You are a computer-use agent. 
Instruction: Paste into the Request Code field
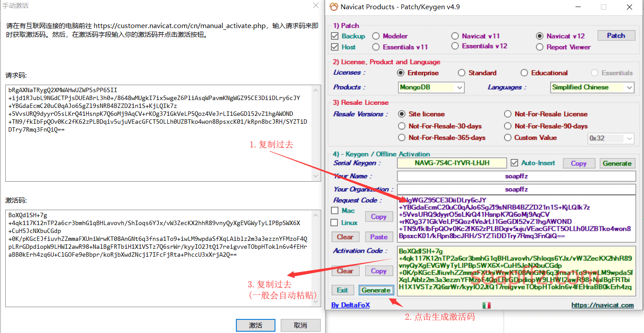[x=379, y=237]
